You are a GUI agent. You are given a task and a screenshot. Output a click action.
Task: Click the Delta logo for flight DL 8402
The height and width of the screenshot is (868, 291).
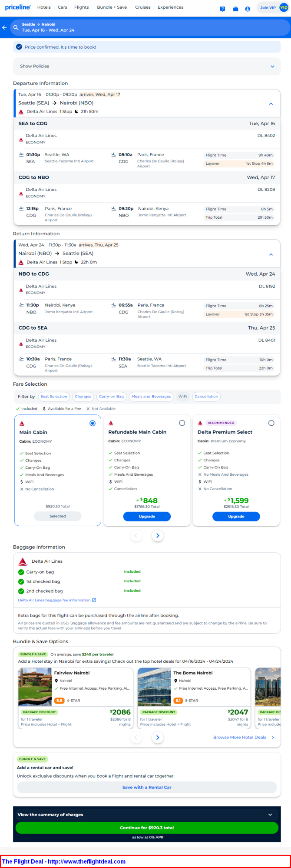[x=21, y=139]
